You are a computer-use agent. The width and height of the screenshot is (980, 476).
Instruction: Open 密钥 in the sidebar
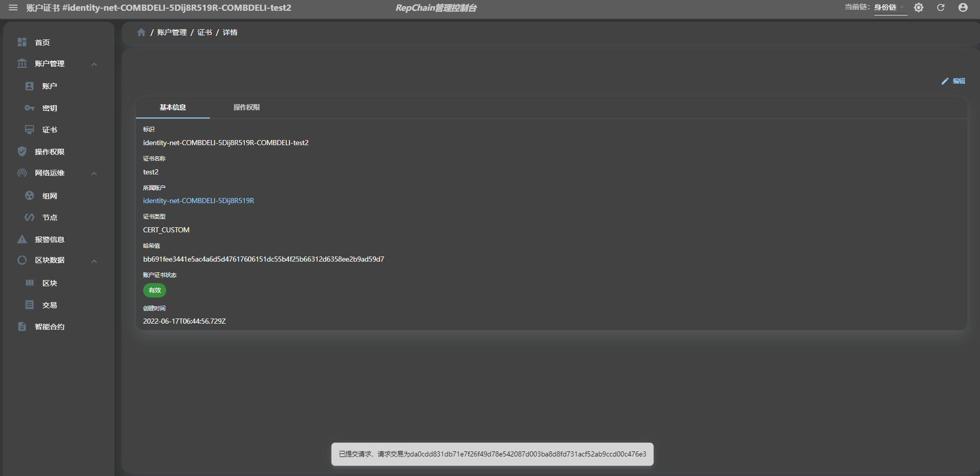coord(49,108)
